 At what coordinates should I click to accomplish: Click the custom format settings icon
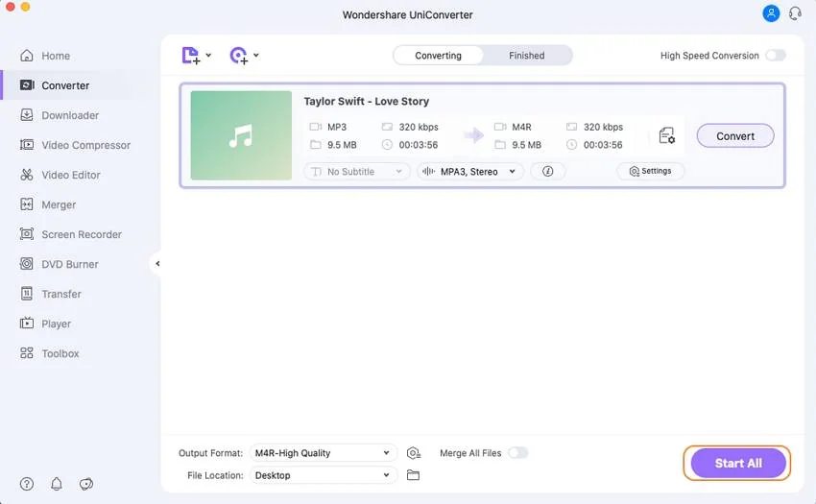point(413,453)
